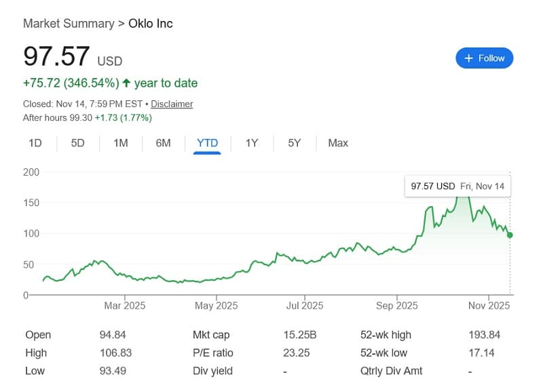Select the 5Y time range
Image resolution: width=543 pixels, height=392 pixels.
coord(293,143)
